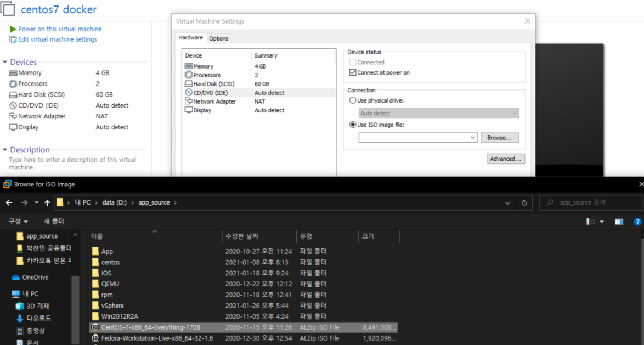Viewport: 644px width, 345px height.
Task: Open recent locations dropdown arrow
Action: click(x=37, y=202)
